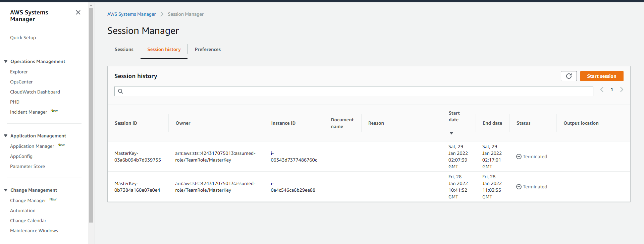Go to previous page arrow
The height and width of the screenshot is (244, 644).
tap(602, 89)
